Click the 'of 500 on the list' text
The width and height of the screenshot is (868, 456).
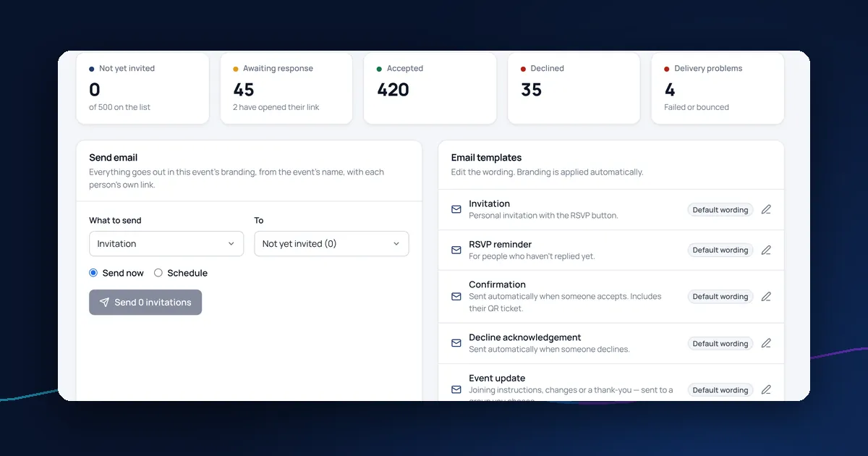tap(120, 107)
